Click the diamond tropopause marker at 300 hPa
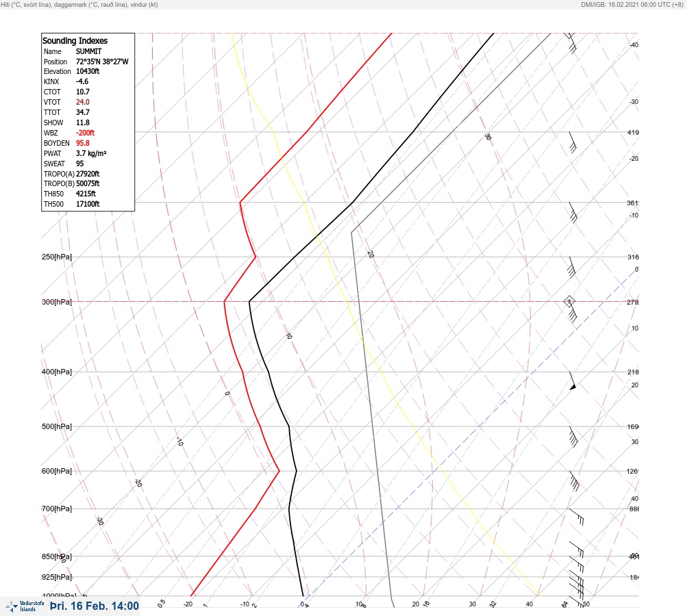This screenshot has width=687, height=616. [569, 302]
